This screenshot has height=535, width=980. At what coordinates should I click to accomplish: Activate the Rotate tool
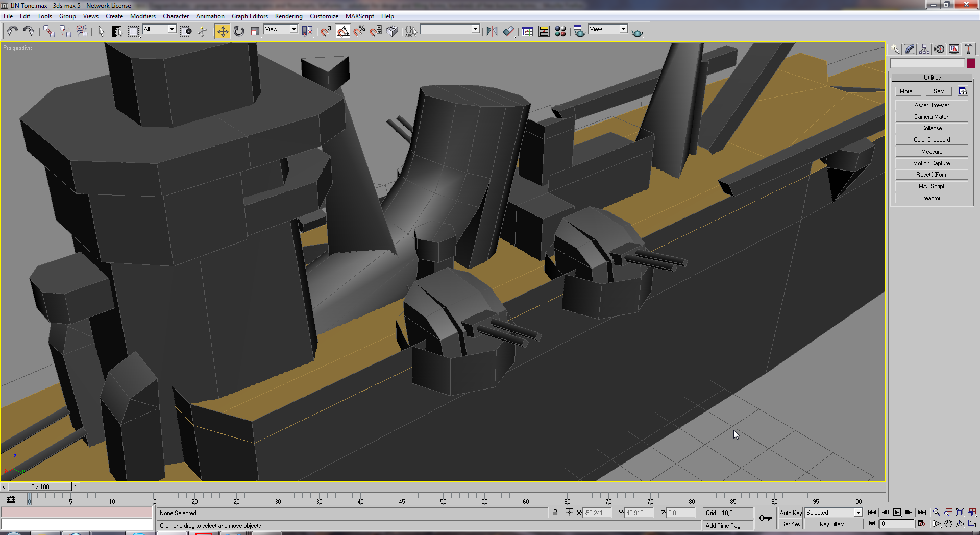click(x=239, y=32)
